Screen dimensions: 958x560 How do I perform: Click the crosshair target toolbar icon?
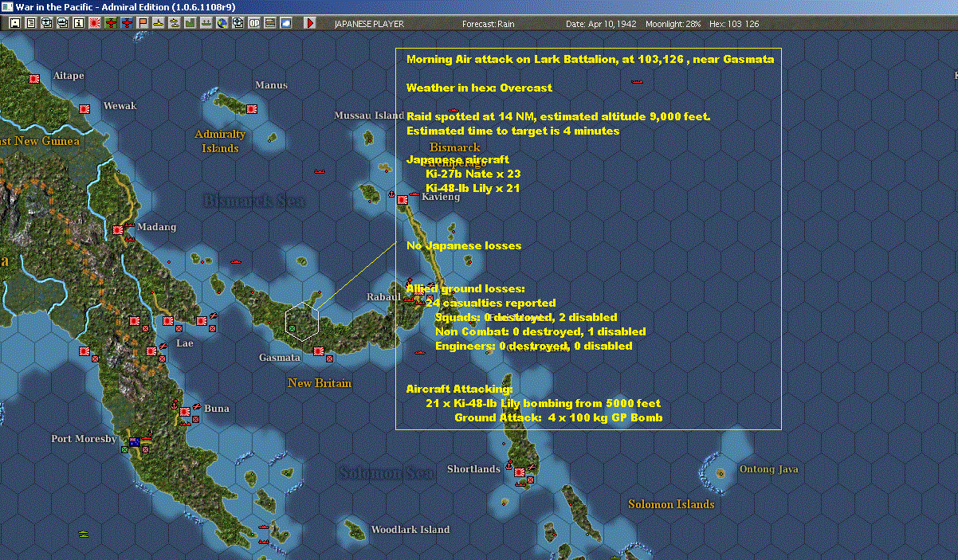238,23
